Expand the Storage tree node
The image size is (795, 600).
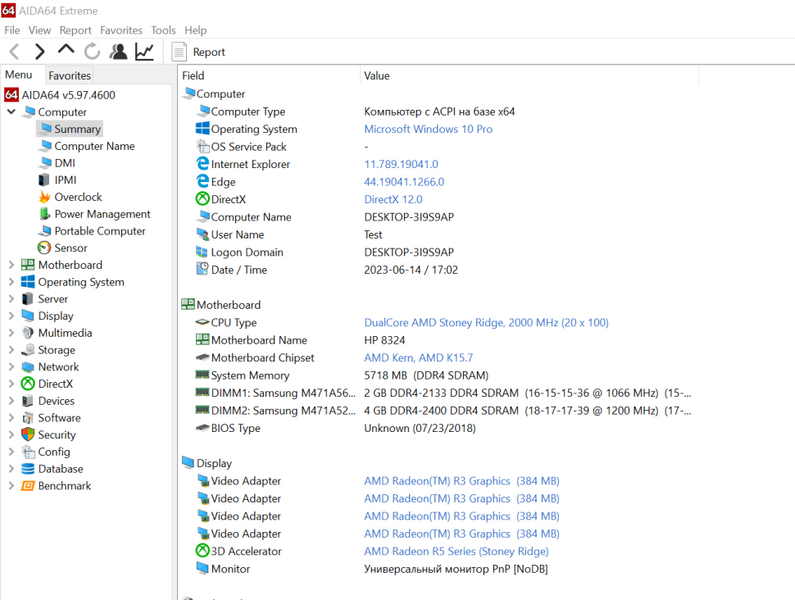(x=11, y=350)
